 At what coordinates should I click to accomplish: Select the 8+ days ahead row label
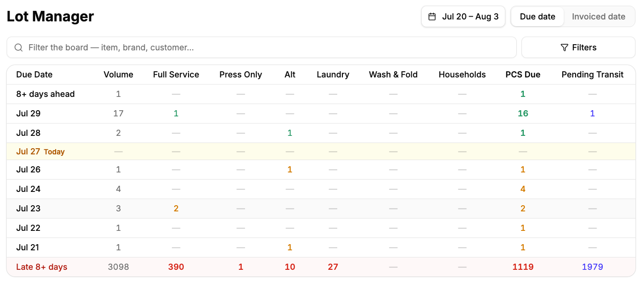click(x=45, y=94)
